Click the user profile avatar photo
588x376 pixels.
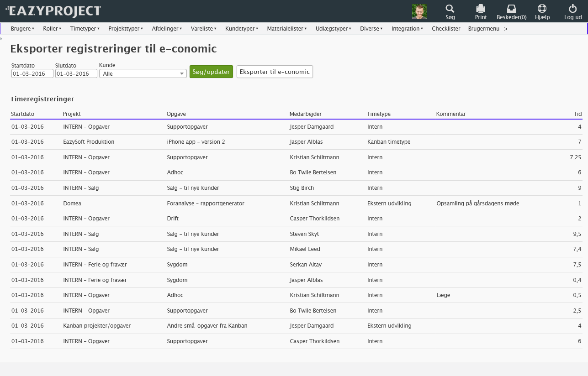click(419, 12)
